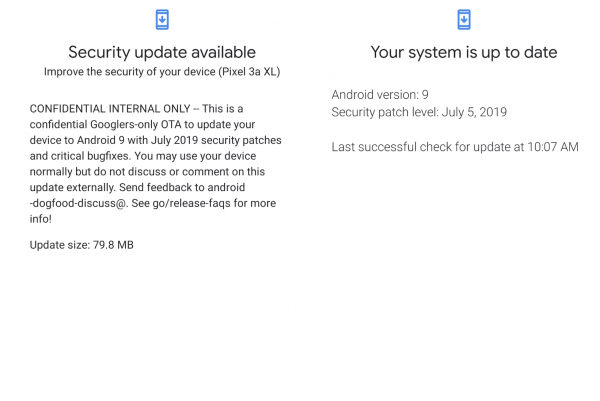Click the Update size: 79.8 MB line
This screenshot has width=600, height=401.
82,245
